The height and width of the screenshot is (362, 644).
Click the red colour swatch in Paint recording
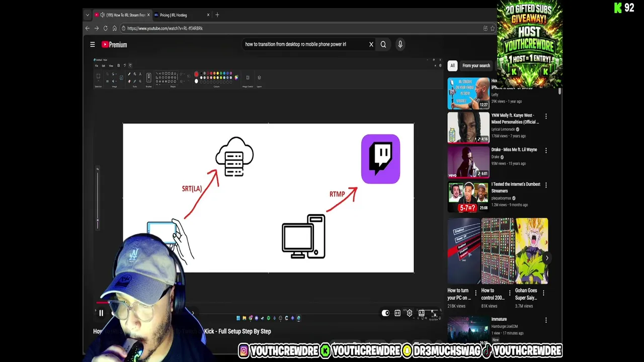[196, 74]
